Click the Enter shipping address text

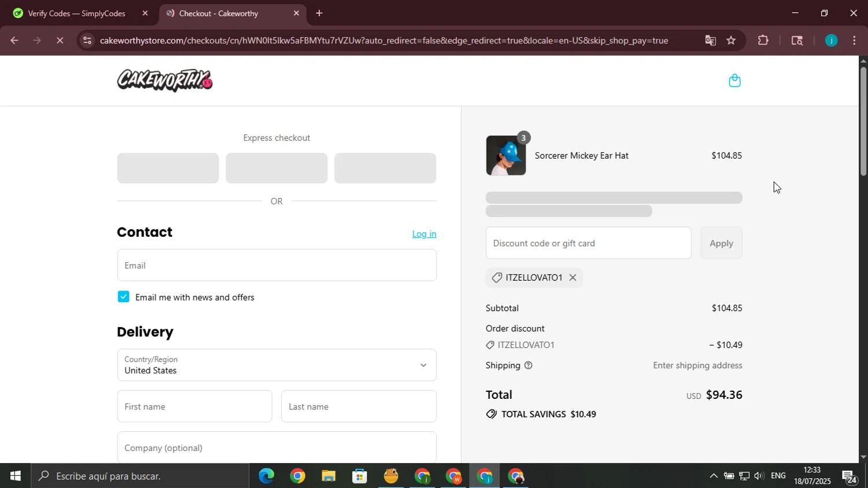(697, 365)
